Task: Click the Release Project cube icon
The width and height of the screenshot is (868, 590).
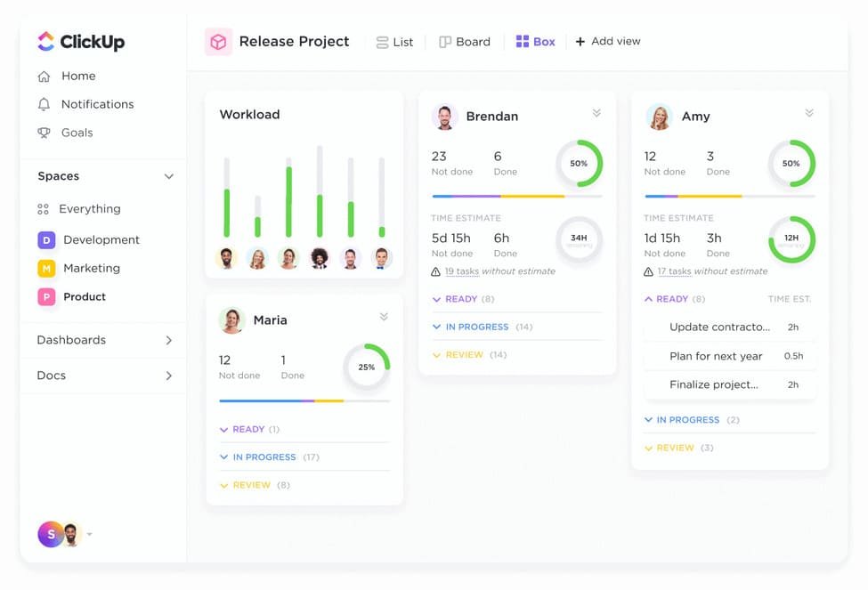Action: [x=218, y=42]
